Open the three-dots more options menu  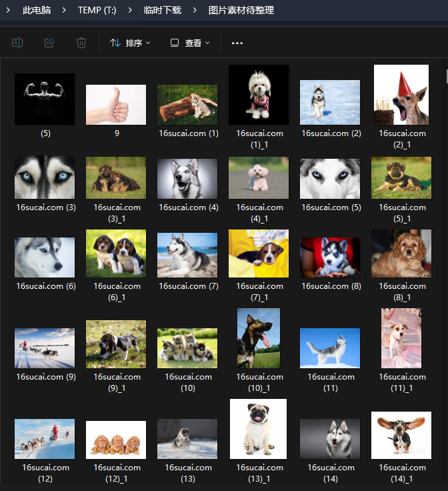pos(237,43)
